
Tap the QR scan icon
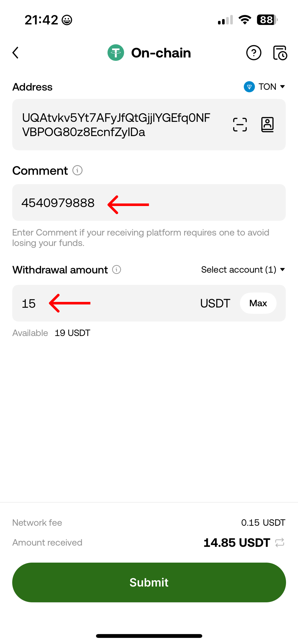click(x=240, y=125)
